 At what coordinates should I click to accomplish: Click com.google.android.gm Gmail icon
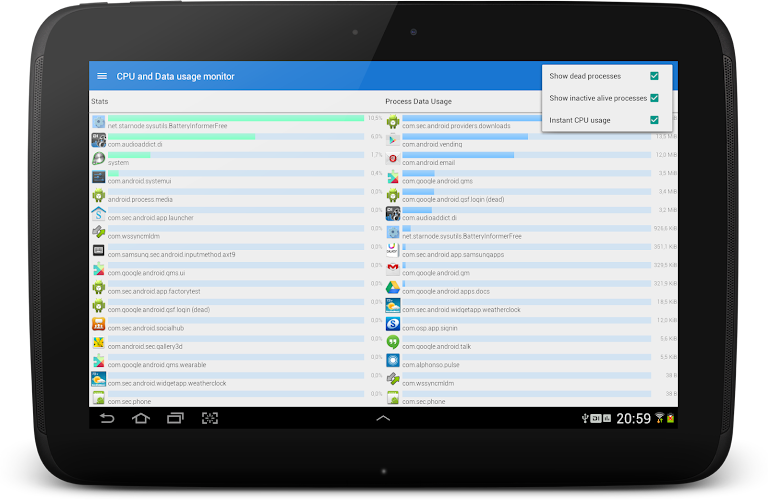[393, 268]
